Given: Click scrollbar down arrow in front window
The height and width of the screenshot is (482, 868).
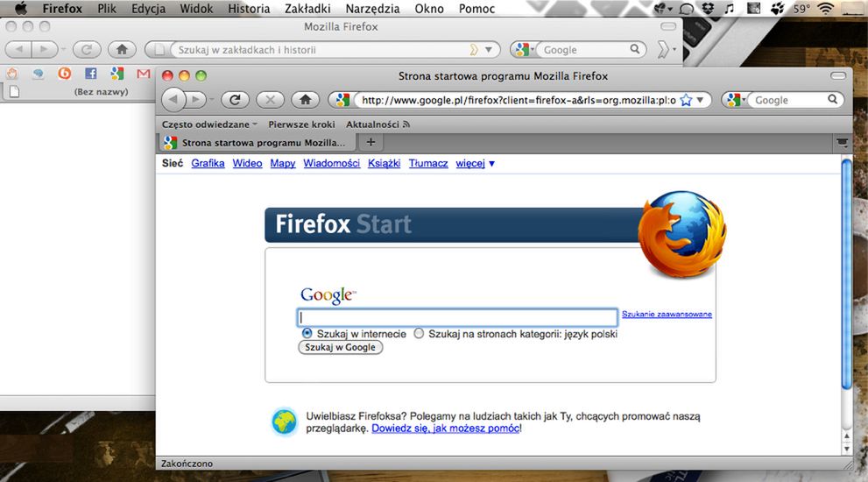Looking at the screenshot, I should (x=846, y=449).
